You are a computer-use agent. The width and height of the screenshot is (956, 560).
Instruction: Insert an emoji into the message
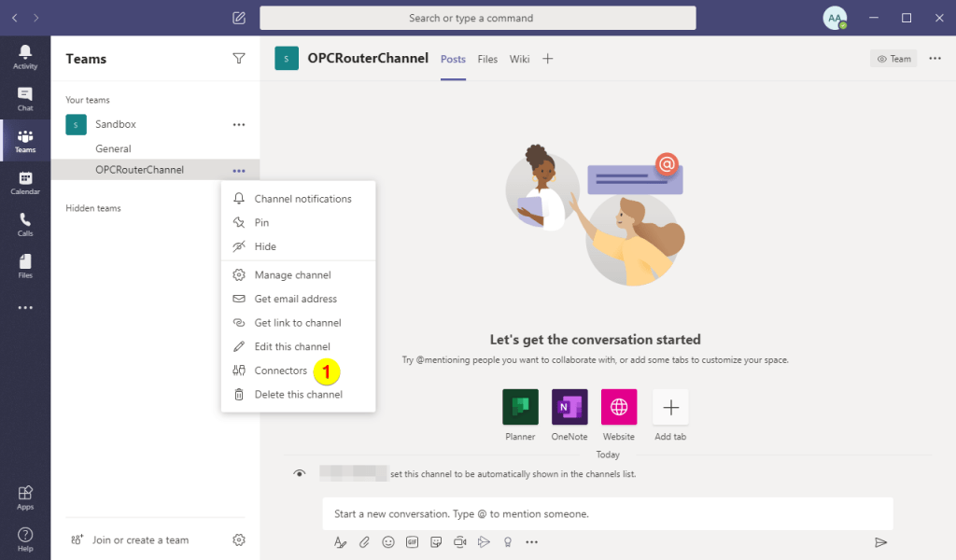388,541
